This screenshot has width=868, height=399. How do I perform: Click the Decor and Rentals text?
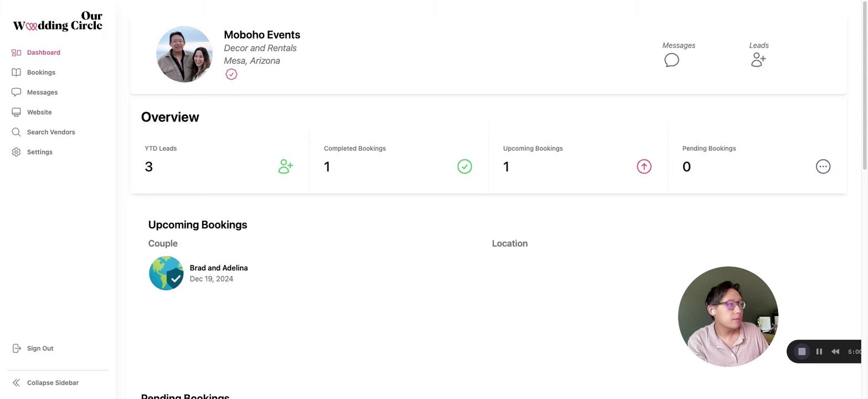[x=260, y=48]
